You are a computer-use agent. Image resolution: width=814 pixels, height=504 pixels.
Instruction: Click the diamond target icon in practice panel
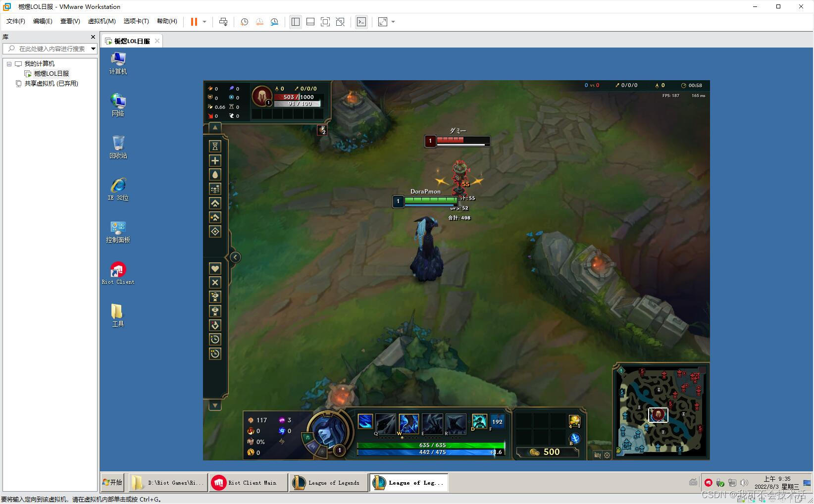pyautogui.click(x=215, y=231)
